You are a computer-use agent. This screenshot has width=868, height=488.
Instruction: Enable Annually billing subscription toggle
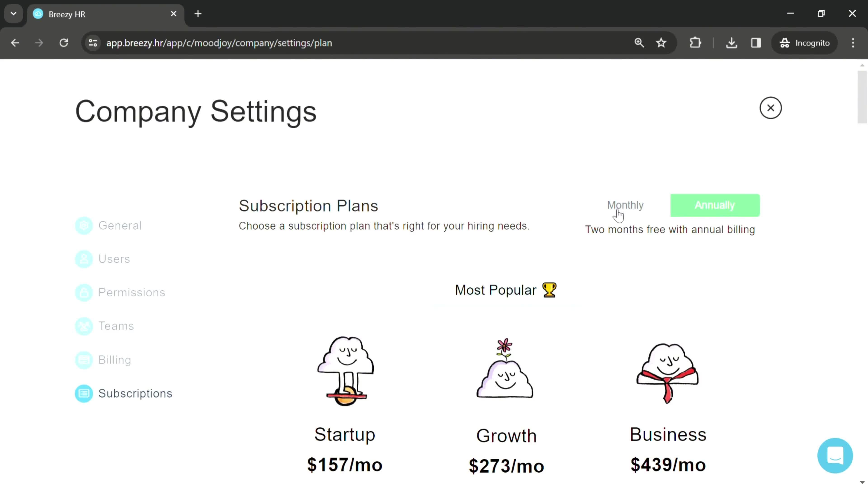coord(715,205)
